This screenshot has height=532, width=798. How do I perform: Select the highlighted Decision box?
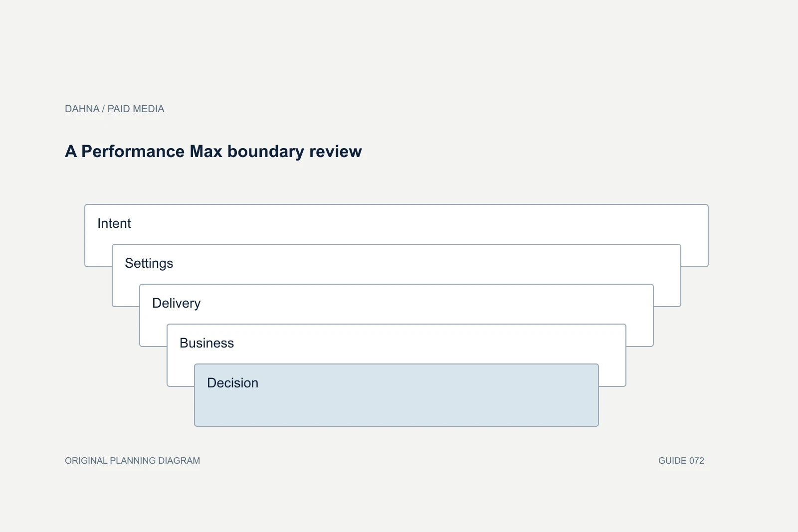[397, 395]
